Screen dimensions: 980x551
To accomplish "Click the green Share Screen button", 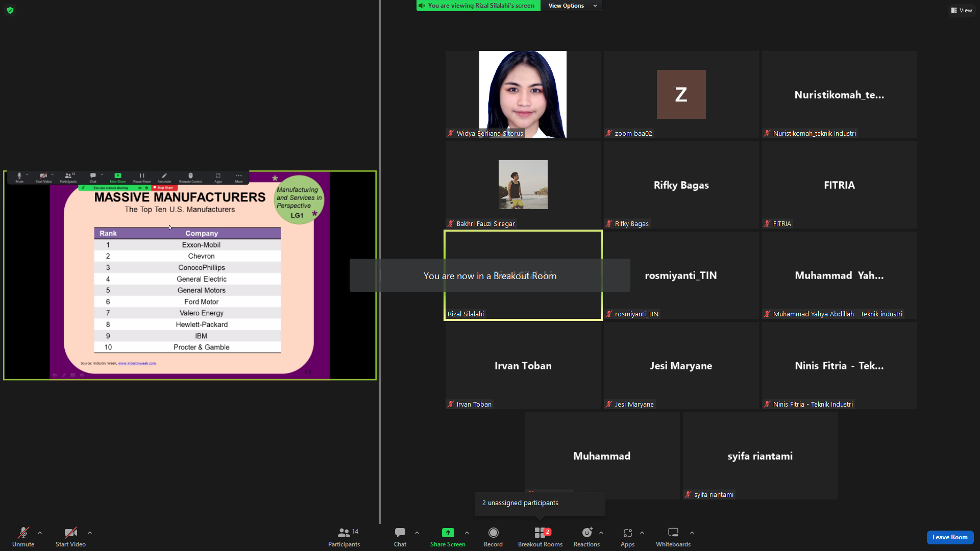I will tap(448, 537).
